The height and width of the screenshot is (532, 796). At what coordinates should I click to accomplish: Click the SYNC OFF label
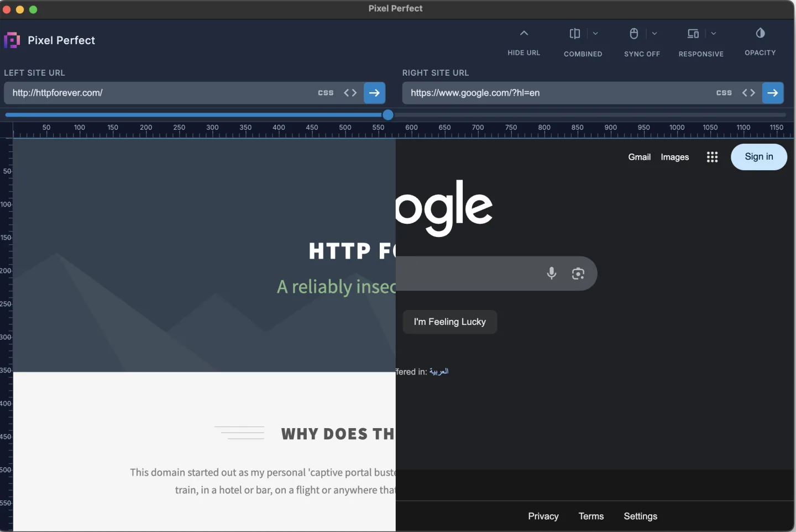pos(642,54)
